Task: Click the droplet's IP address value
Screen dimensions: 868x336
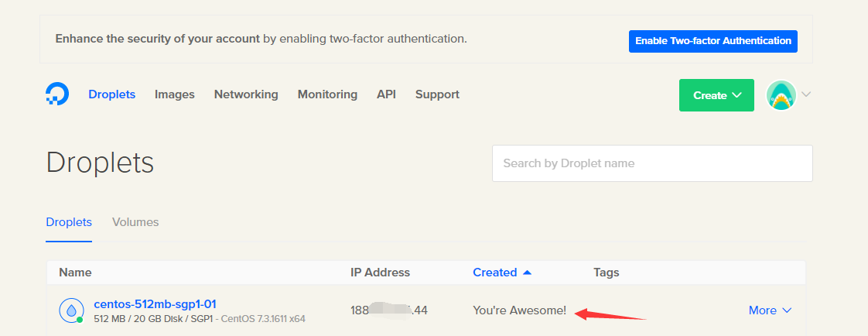Action: pyautogui.click(x=389, y=310)
